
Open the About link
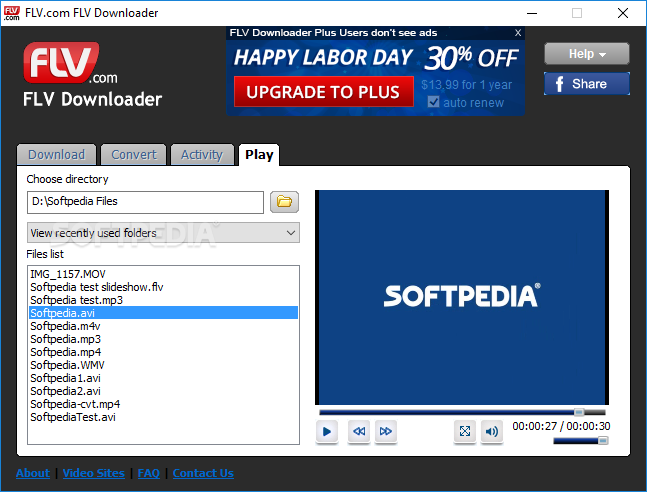(x=33, y=473)
